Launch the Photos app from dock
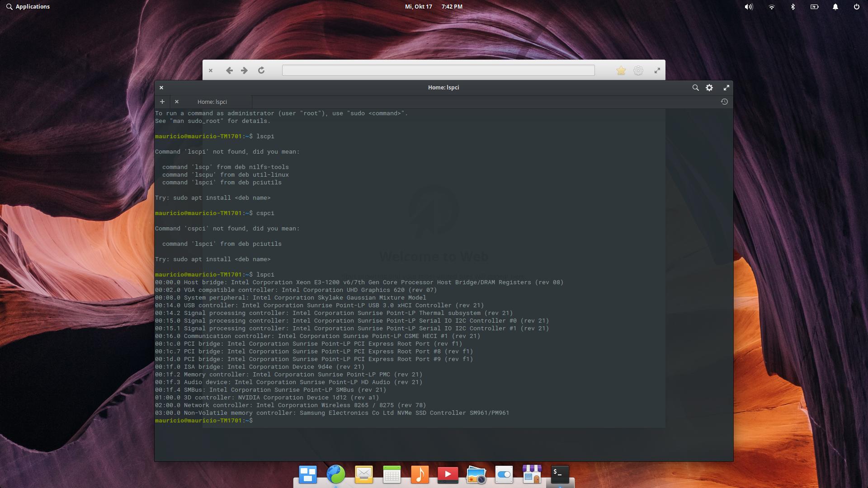 [476, 474]
